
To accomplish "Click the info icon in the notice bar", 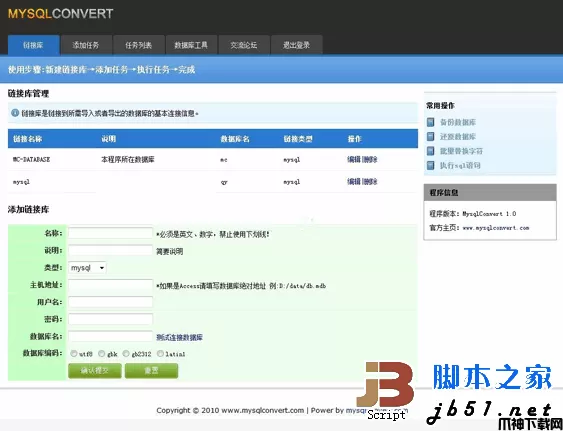I will [15, 113].
